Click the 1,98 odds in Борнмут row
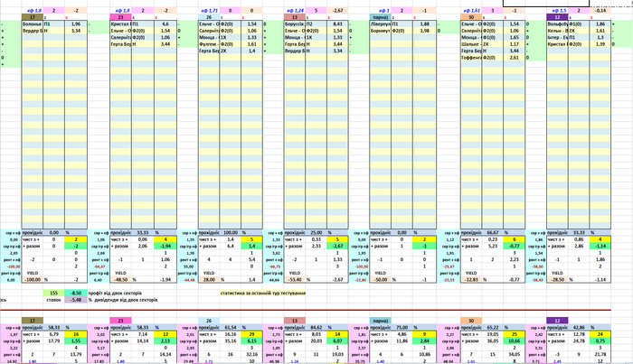Image resolution: width=633 pixels, height=364 pixels. pyautogui.click(x=424, y=31)
